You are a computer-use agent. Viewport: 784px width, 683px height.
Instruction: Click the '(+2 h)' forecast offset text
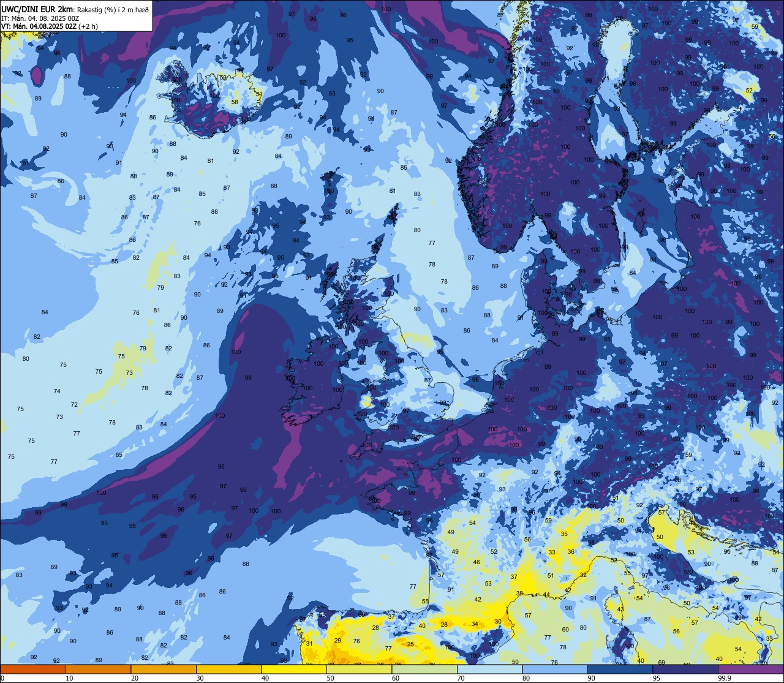tap(88, 26)
